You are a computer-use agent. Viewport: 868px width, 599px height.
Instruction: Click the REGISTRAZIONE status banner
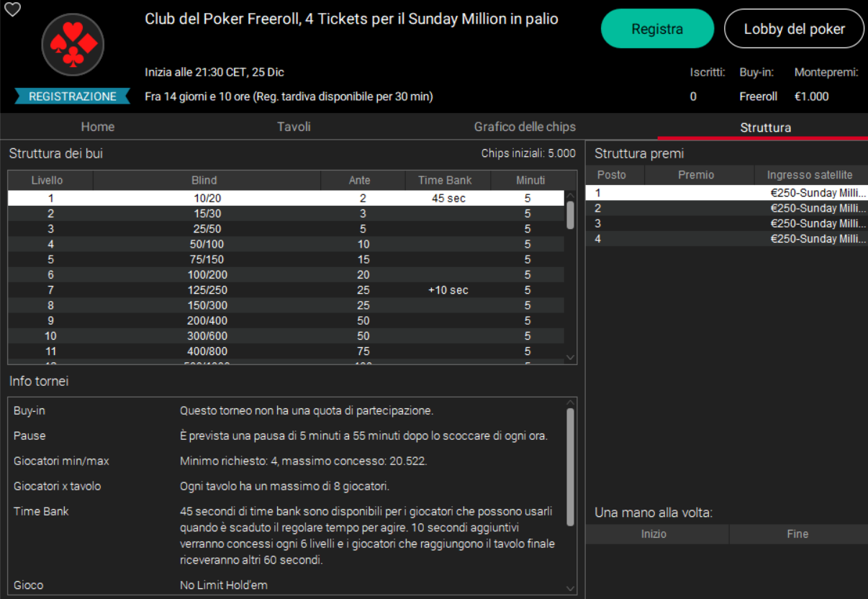pos(72,96)
